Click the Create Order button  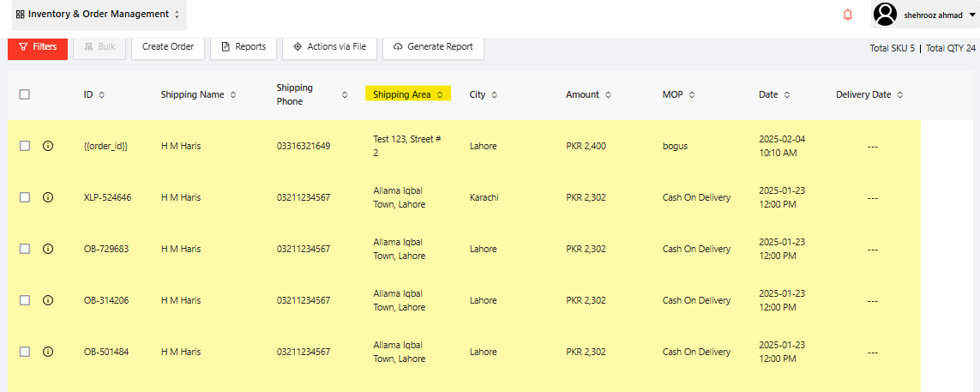(x=168, y=47)
